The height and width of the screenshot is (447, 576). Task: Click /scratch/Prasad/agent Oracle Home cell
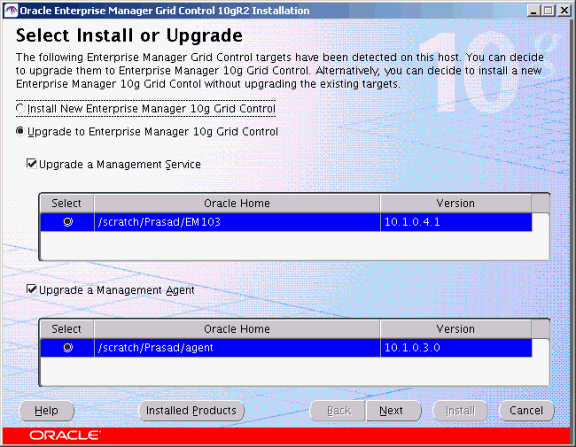237,347
